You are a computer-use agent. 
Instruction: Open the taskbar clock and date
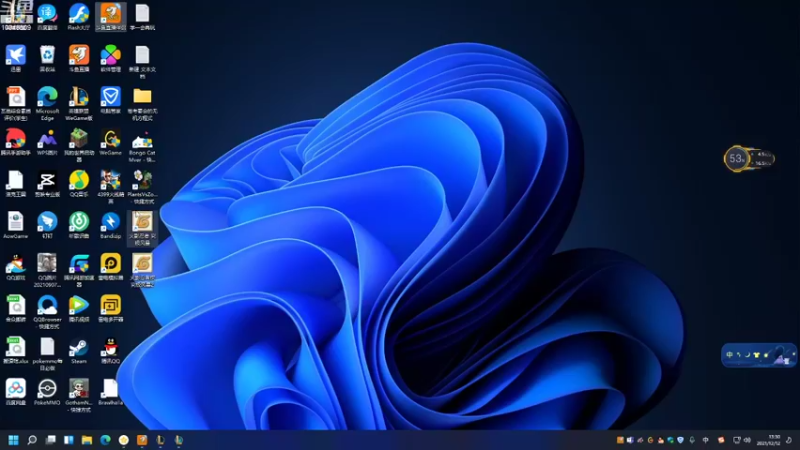pyautogui.click(x=768, y=440)
